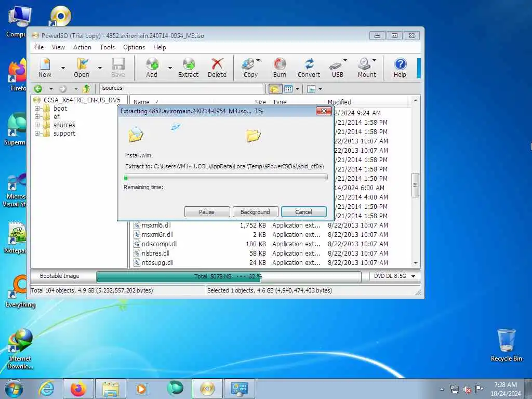The image size is (532, 399).
Task: Click the Open toolbar icon
Action: pos(82,68)
